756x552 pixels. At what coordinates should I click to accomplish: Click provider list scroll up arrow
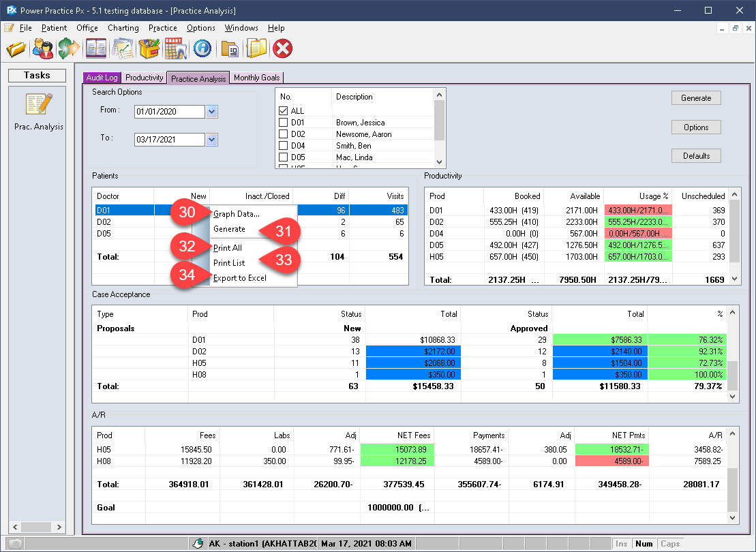tap(439, 95)
